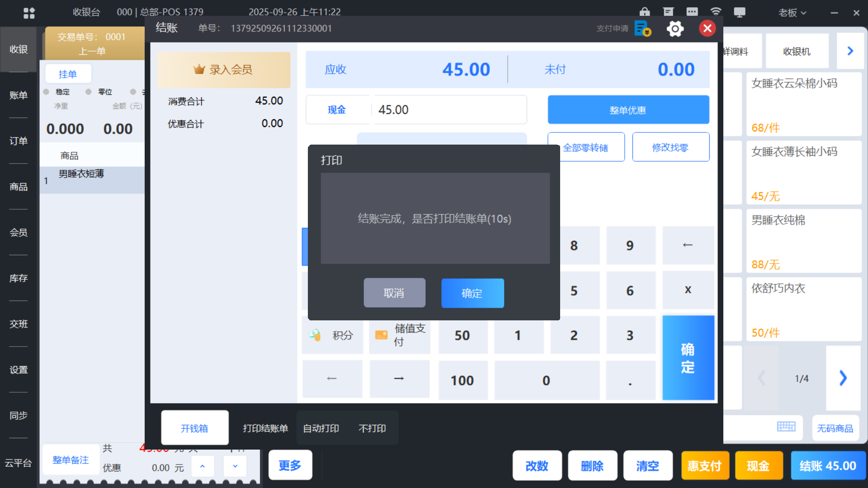The image size is (868, 488).
Task: Select 不打印 no print option
Action: click(372, 428)
